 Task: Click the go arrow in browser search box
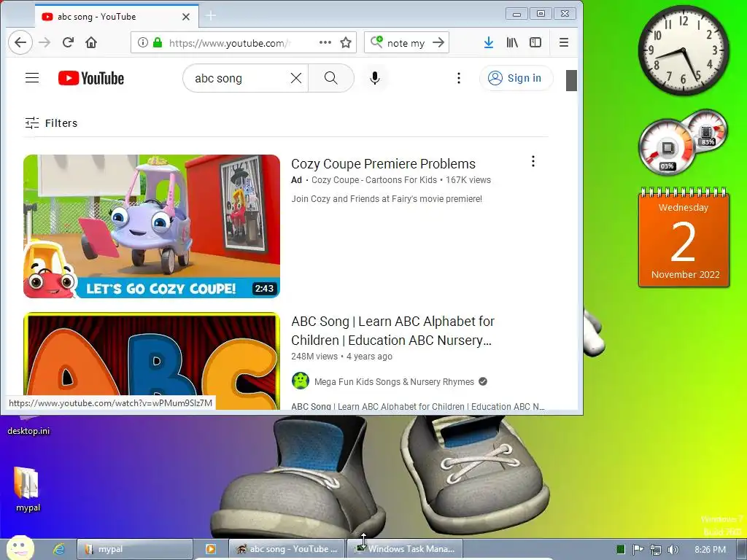click(x=438, y=42)
